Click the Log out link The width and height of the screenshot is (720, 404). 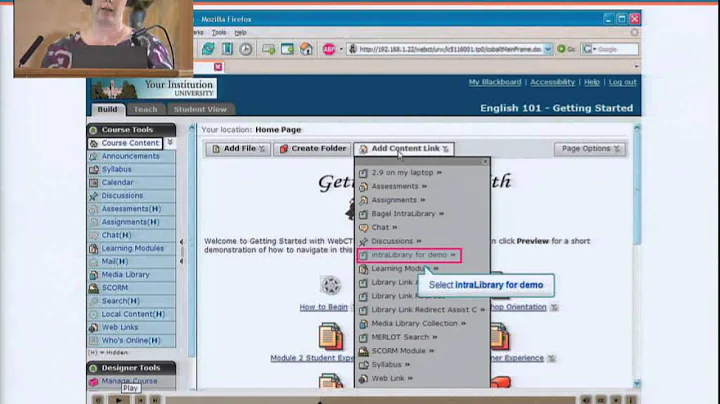coord(623,82)
